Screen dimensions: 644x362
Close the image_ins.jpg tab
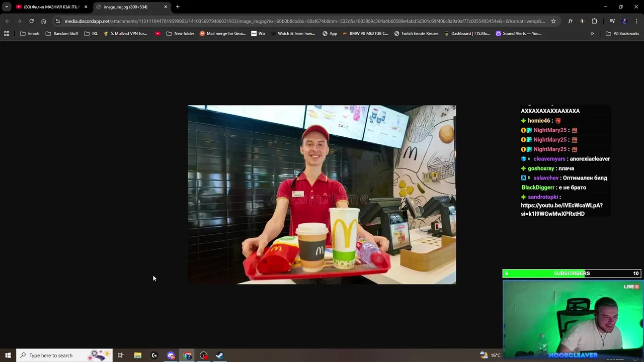[166, 7]
